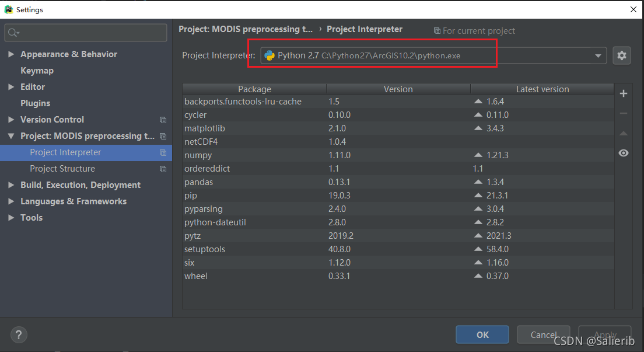Screen dimensions: 644x352
Task: Click upgrade arrow next to six 1.16.0
Action: pyautogui.click(x=478, y=262)
